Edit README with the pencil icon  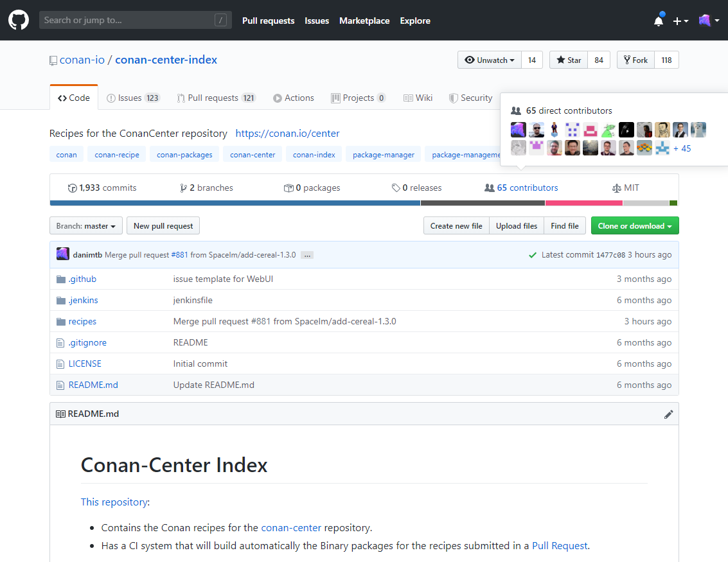(669, 414)
